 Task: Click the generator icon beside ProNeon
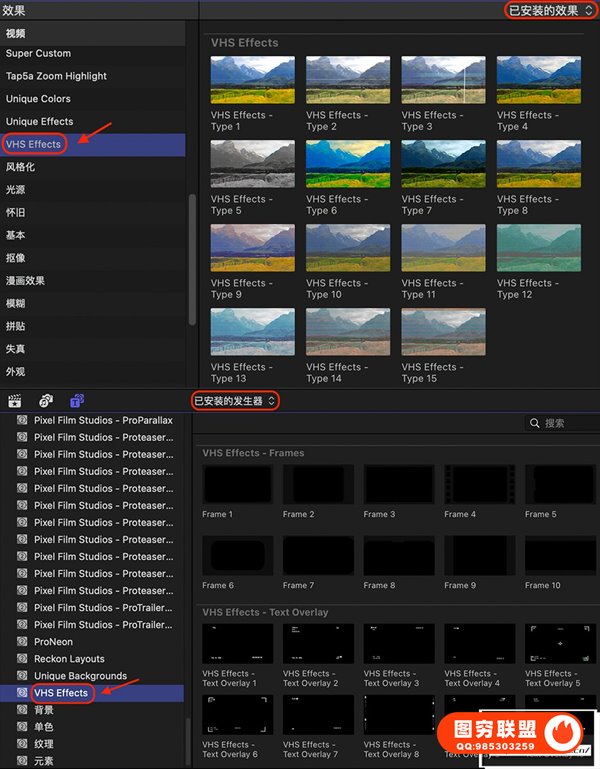pyautogui.click(x=22, y=642)
